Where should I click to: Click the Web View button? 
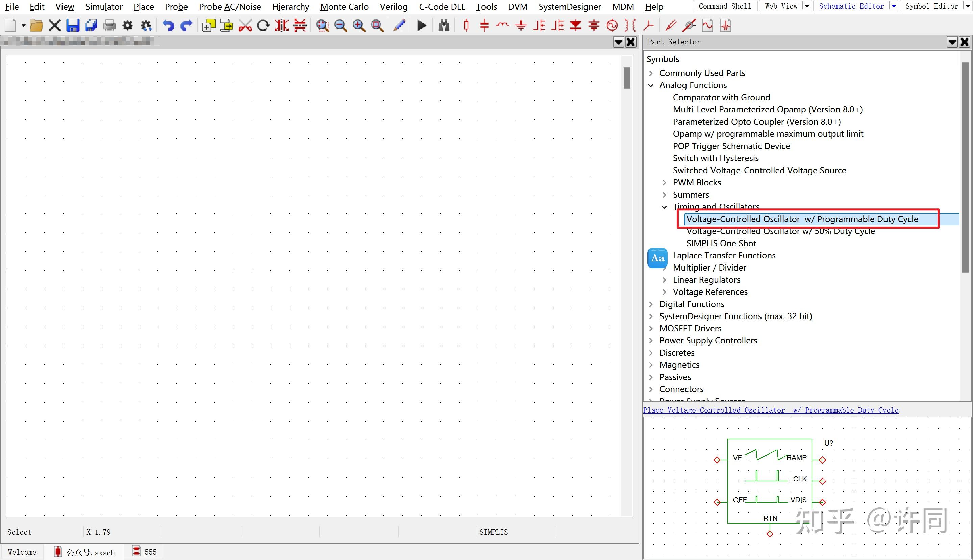click(x=781, y=6)
